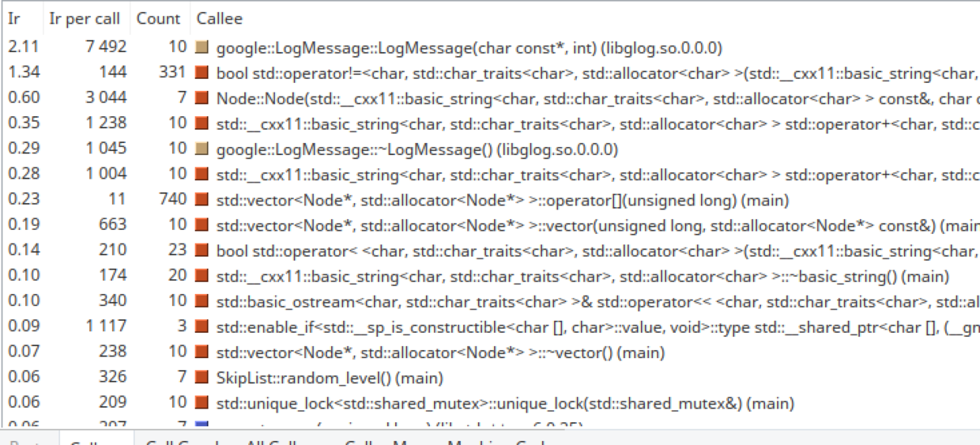Sort callees by the Ir column header
Viewport: 980px width, 445px height.
coord(13,18)
